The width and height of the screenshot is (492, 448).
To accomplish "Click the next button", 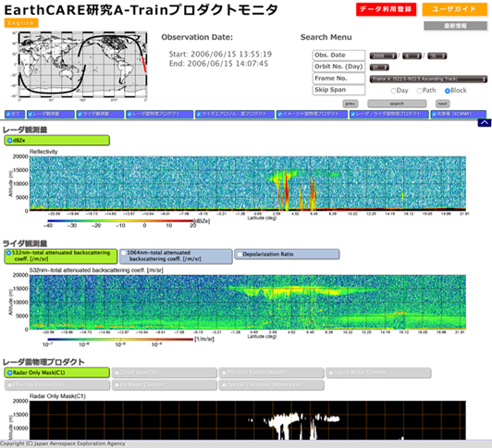I will click(x=442, y=104).
